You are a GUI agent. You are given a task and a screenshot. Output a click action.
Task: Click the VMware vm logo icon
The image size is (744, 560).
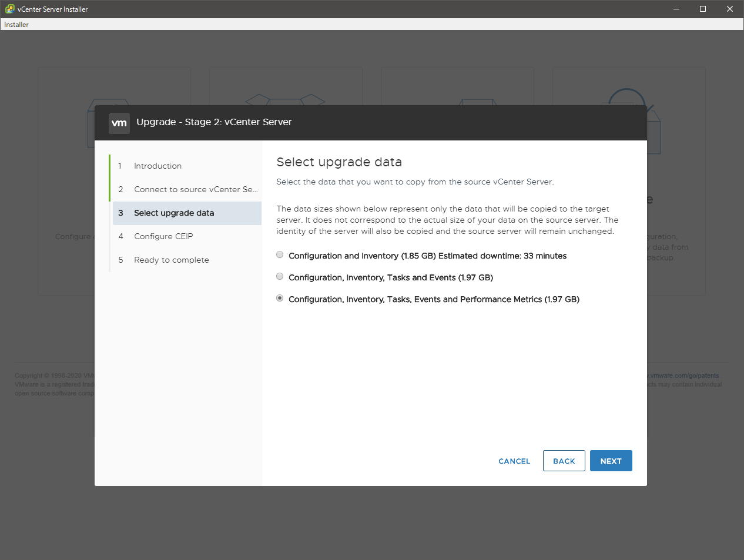[119, 123]
